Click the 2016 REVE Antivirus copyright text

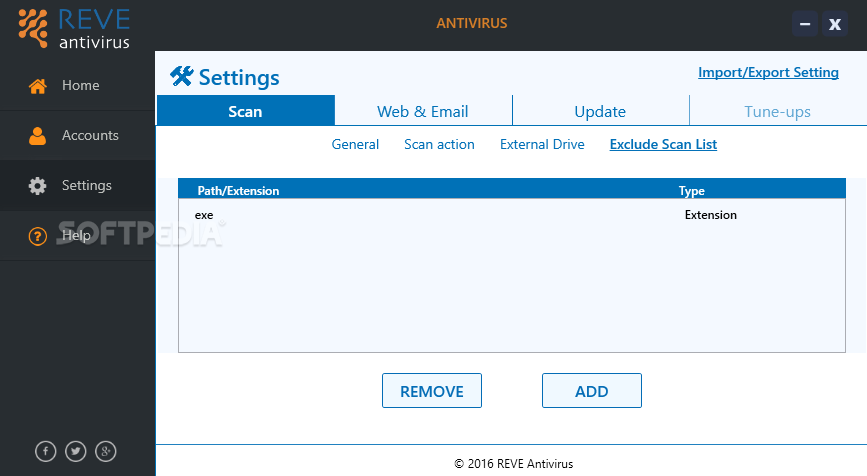point(514,464)
